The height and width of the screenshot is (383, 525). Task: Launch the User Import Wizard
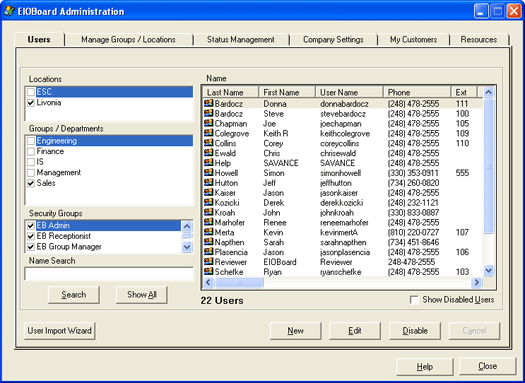tap(60, 331)
